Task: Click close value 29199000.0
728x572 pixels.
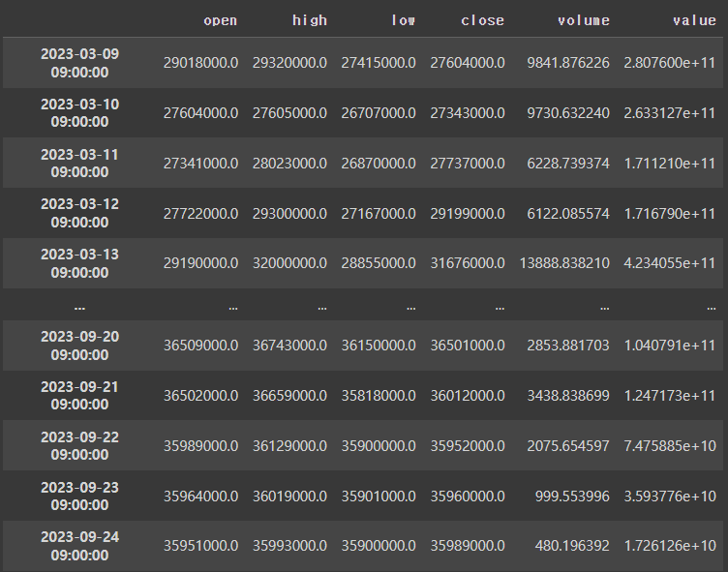Action: pos(468,214)
